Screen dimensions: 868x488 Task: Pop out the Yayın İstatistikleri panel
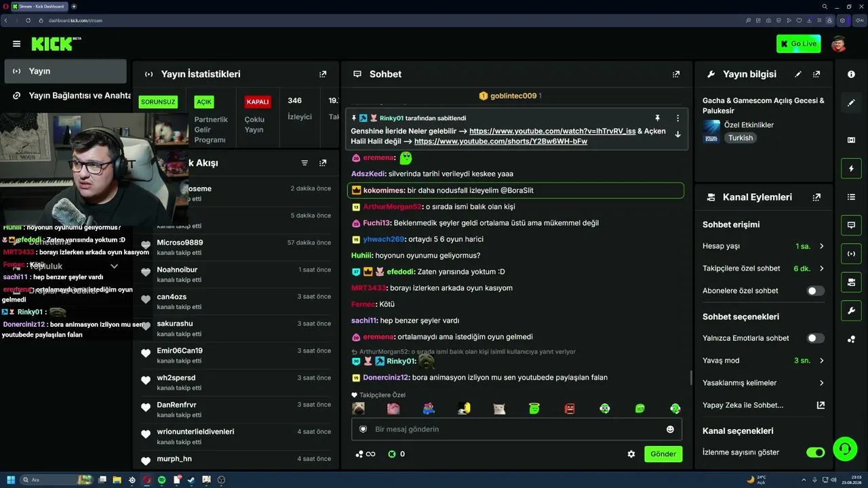[323, 74]
